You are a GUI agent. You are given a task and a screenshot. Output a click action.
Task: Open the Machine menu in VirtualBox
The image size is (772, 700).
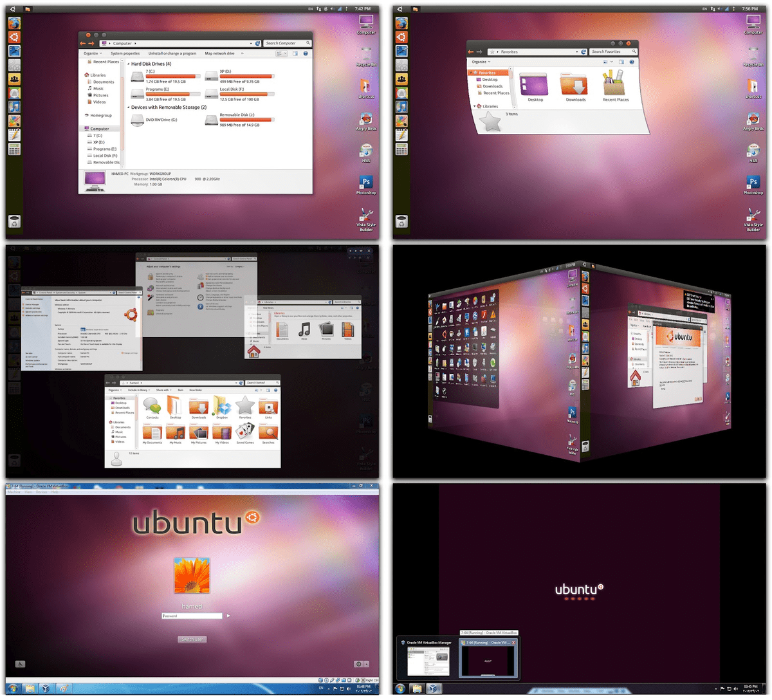tap(13, 491)
